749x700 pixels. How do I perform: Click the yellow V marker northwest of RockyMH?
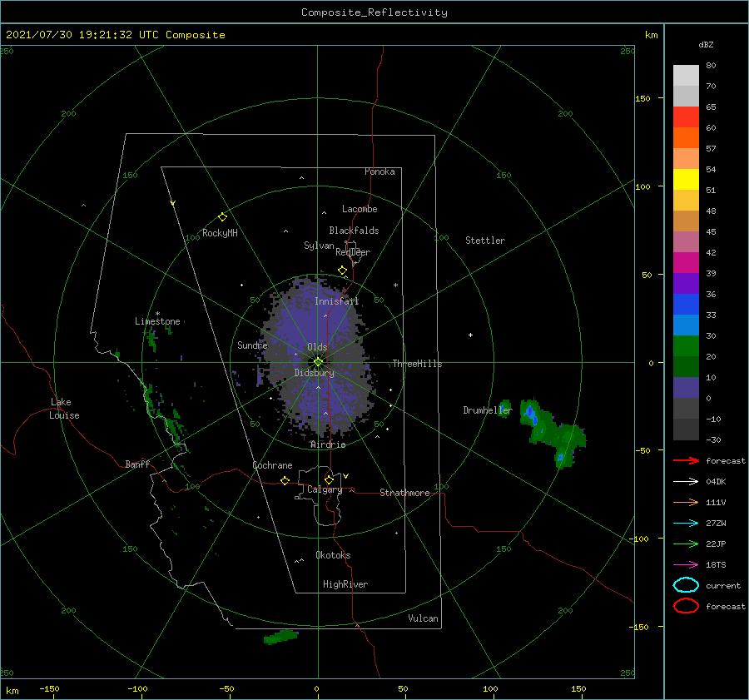pyautogui.click(x=173, y=203)
